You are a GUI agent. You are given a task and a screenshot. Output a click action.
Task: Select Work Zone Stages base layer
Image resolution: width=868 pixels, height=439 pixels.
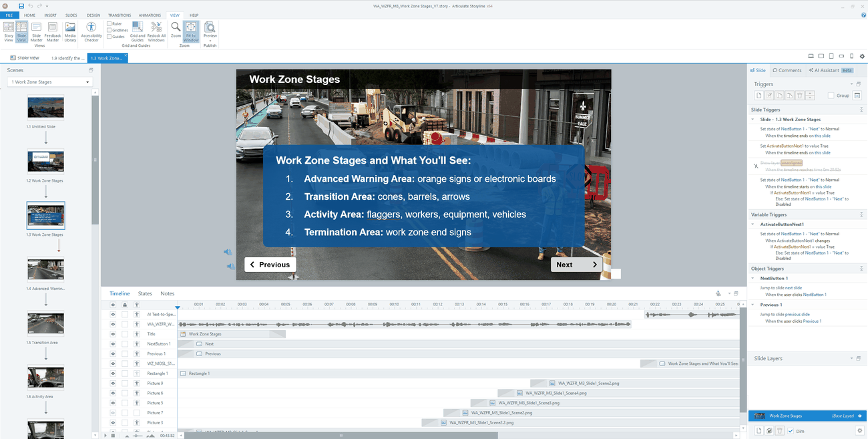coord(807,416)
